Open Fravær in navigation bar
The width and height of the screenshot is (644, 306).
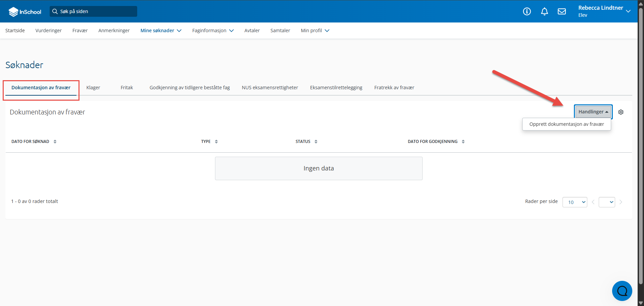(80, 31)
